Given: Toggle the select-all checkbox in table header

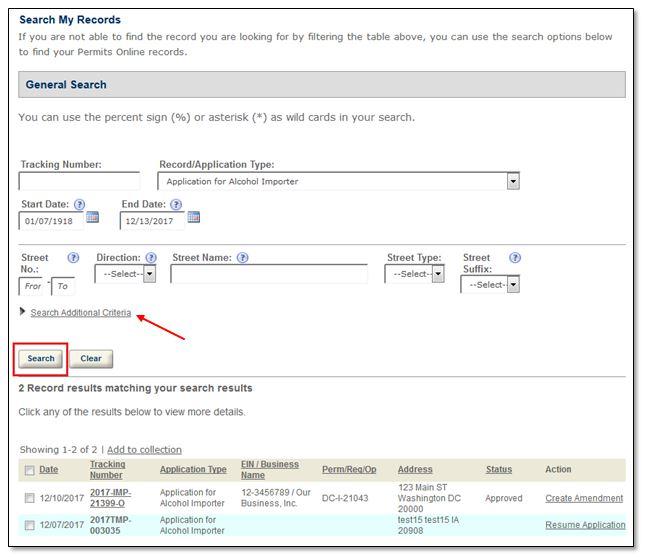Looking at the screenshot, I should (29, 470).
